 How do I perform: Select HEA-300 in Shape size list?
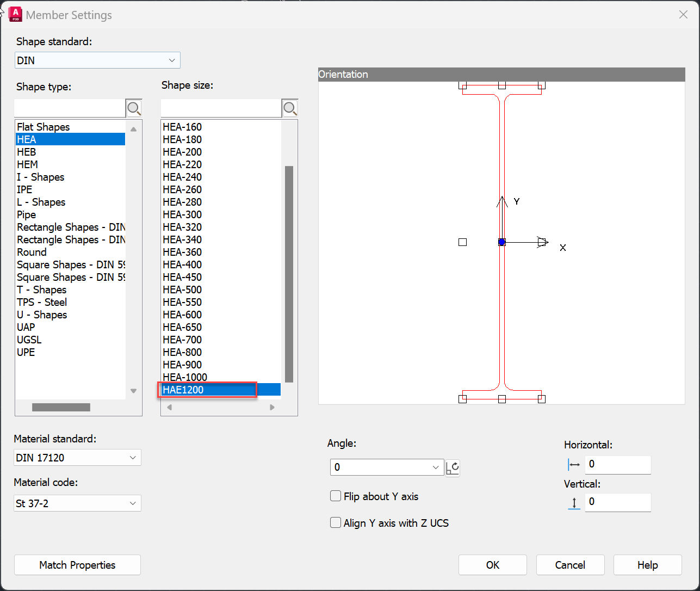(x=221, y=214)
